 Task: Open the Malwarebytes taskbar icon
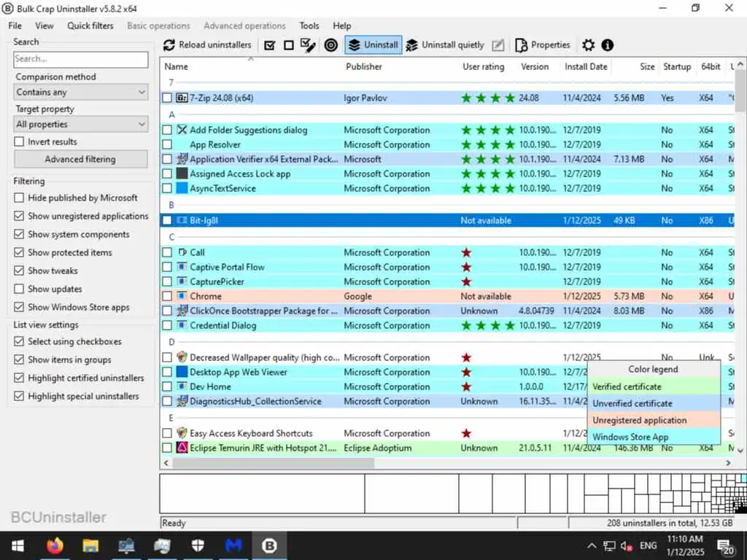pos(233,545)
